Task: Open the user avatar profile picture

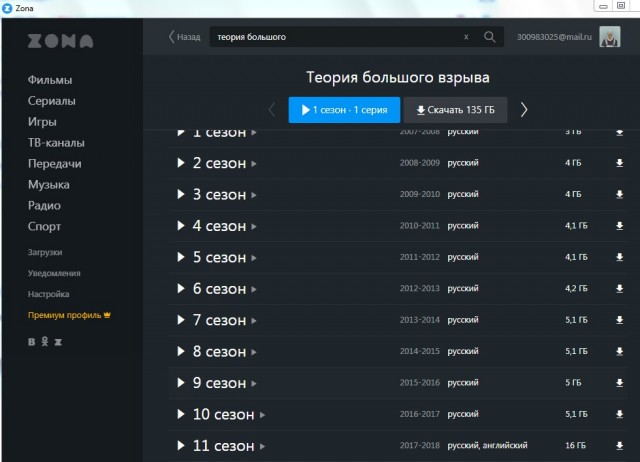Action: (x=610, y=37)
